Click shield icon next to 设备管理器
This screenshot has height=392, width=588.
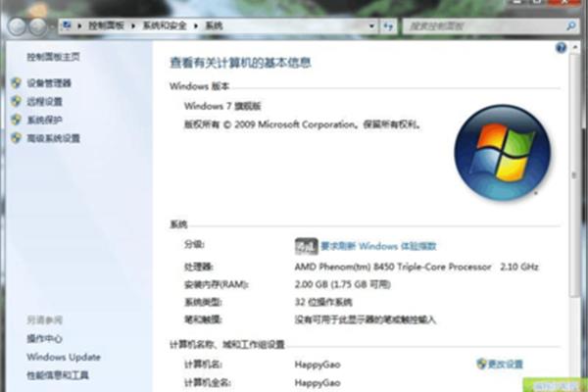(x=16, y=83)
